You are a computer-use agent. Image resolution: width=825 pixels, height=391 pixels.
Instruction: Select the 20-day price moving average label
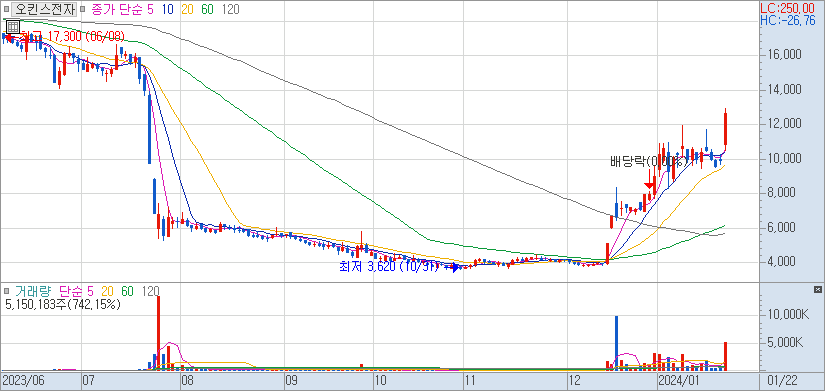(188, 9)
